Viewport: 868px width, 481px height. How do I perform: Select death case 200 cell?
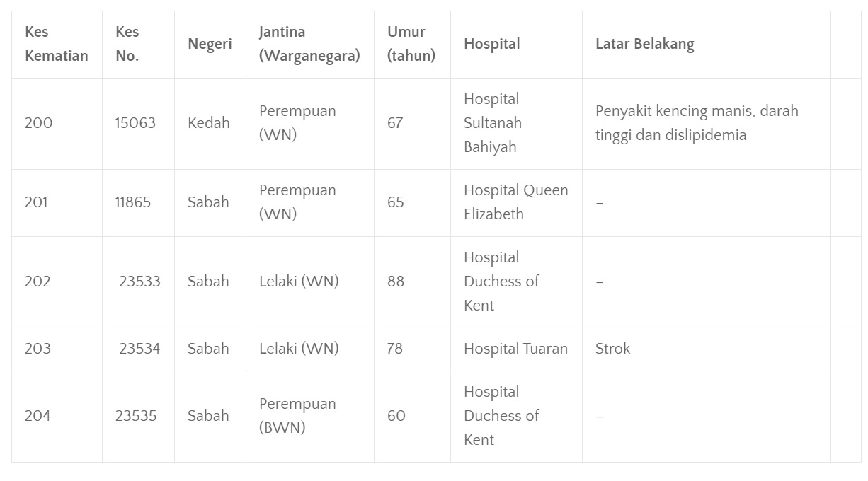pyautogui.click(x=57, y=123)
